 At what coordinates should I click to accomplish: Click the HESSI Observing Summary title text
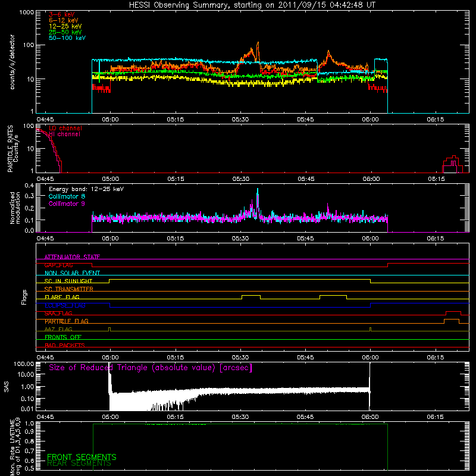pos(252,5)
